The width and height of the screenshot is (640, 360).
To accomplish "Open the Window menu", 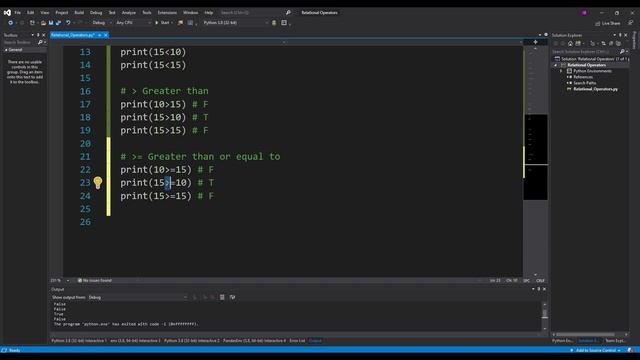I will tap(191, 13).
